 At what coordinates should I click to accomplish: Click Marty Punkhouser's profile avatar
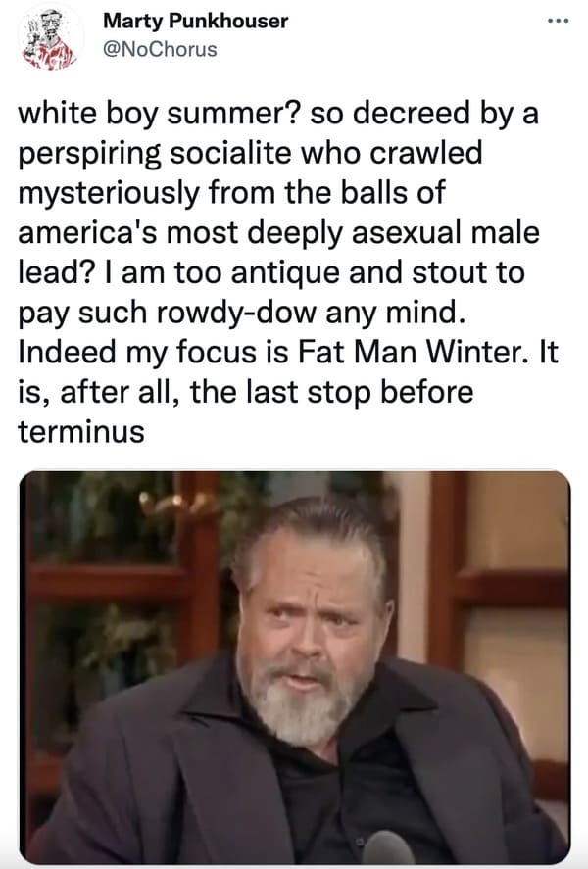[x=49, y=36]
